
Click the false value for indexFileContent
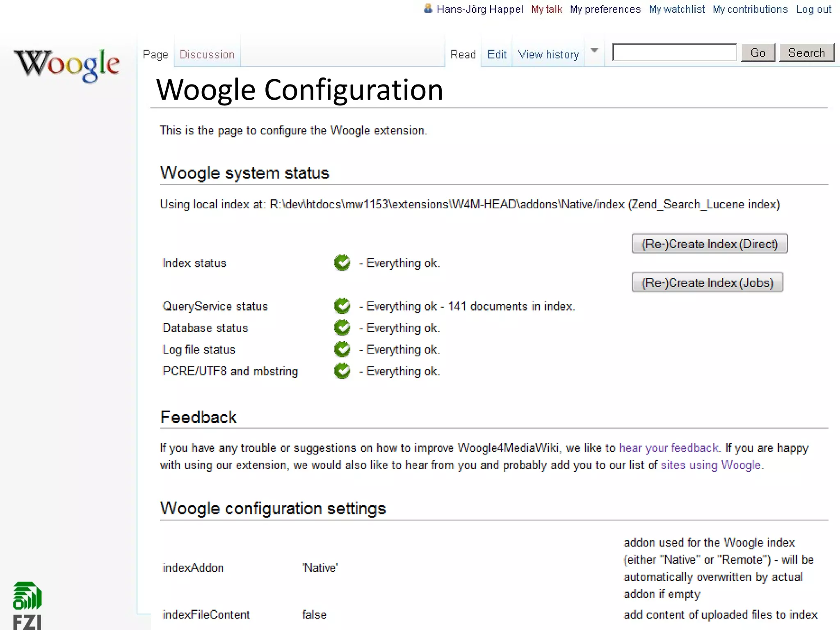[314, 614]
